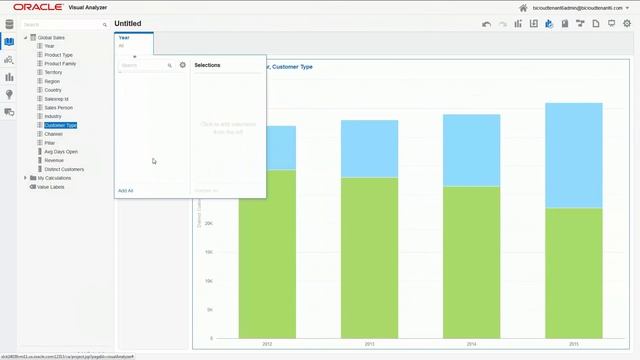Select Territory column
640x360 pixels.
pyautogui.click(x=53, y=72)
